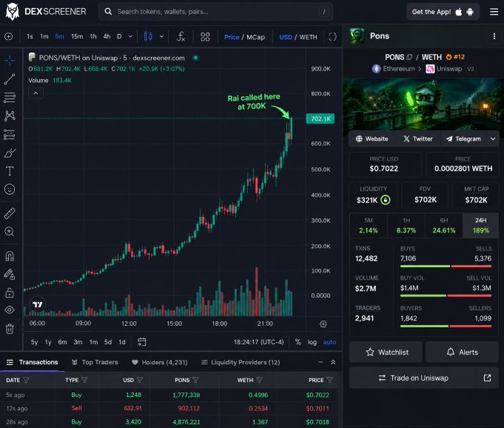Select the crosshair cursor tool
Screen dimensions: 504x428
coord(10,60)
